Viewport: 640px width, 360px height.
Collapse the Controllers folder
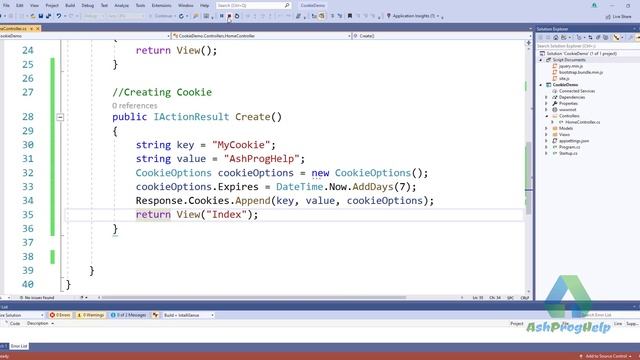tap(547, 116)
